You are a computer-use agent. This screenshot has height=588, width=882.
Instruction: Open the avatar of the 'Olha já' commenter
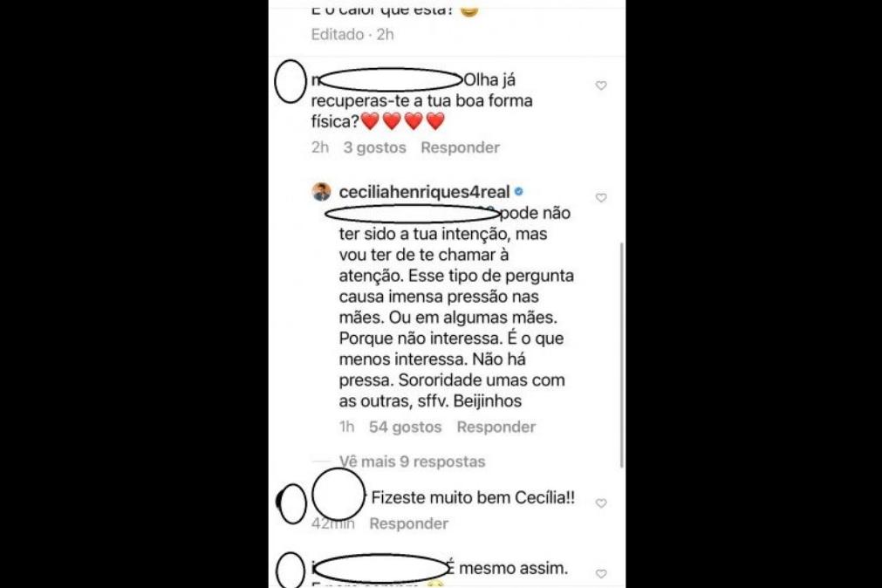click(291, 81)
